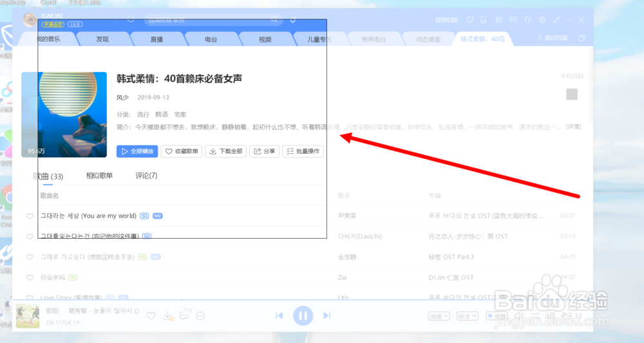This screenshot has height=343, width=644.
Task: Go to 电台 tab
Action: [x=211, y=39]
